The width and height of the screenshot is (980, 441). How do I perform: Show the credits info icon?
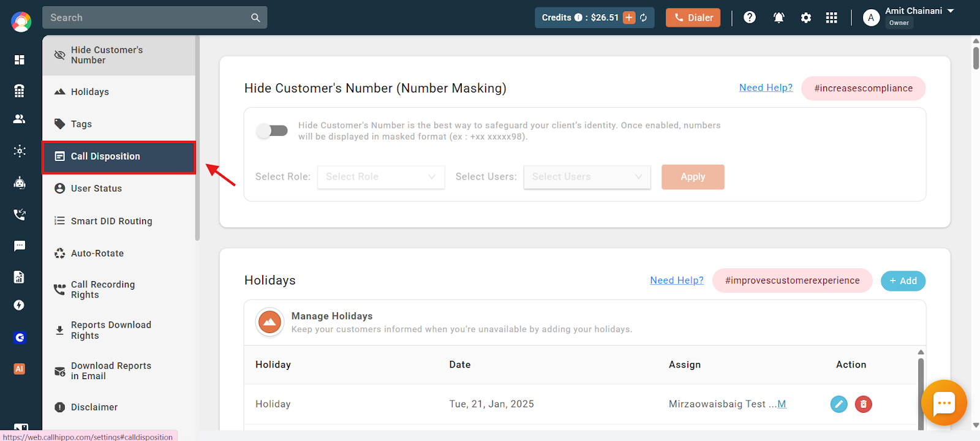578,18
